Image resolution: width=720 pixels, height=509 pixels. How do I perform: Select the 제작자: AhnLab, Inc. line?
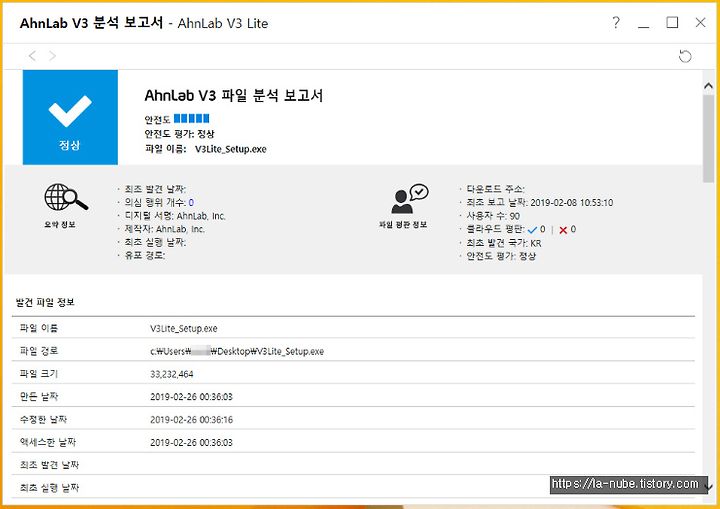164,229
